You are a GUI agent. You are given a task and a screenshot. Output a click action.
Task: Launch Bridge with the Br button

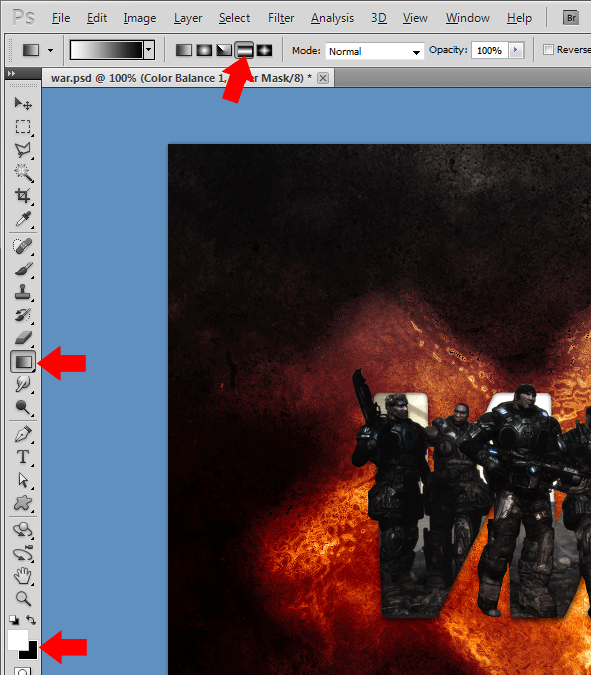pos(571,18)
